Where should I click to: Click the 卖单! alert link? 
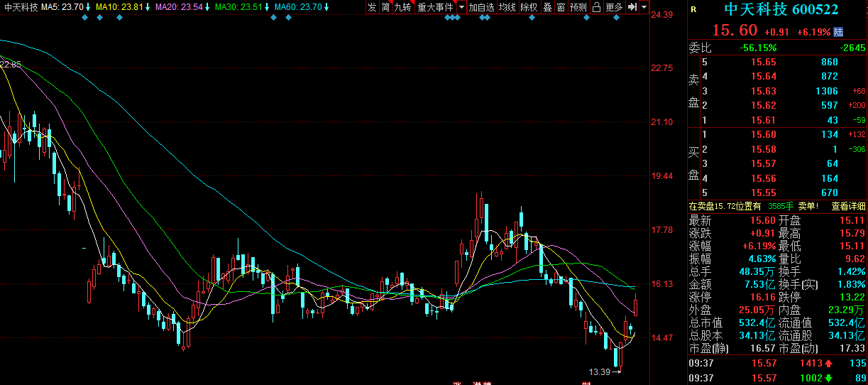tap(808, 206)
